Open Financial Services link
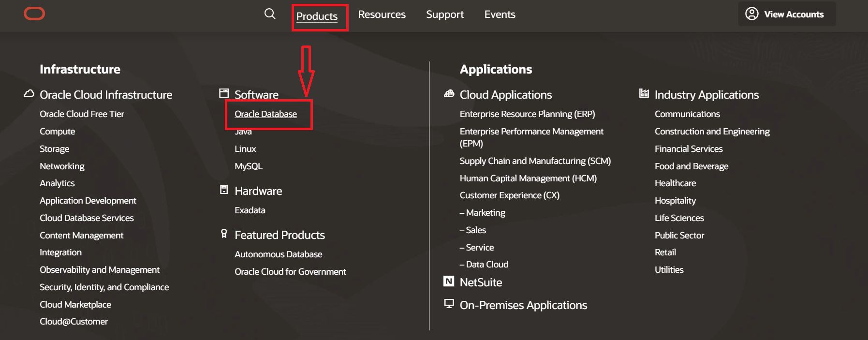868x340 pixels. [x=689, y=149]
